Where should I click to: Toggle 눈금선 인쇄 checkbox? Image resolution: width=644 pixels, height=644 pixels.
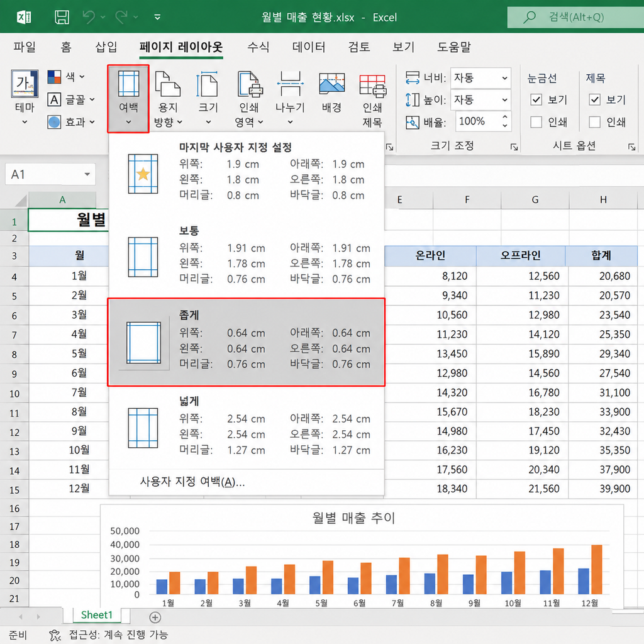point(536,122)
